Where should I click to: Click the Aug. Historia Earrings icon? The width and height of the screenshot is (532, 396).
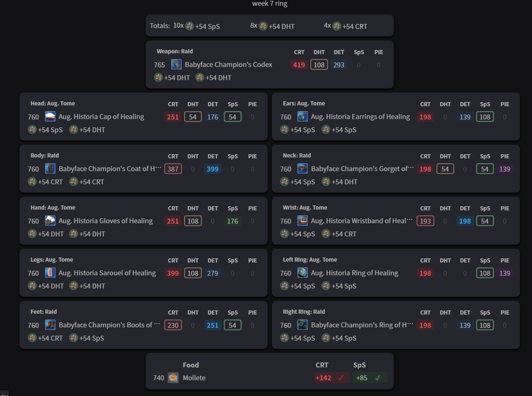click(302, 117)
